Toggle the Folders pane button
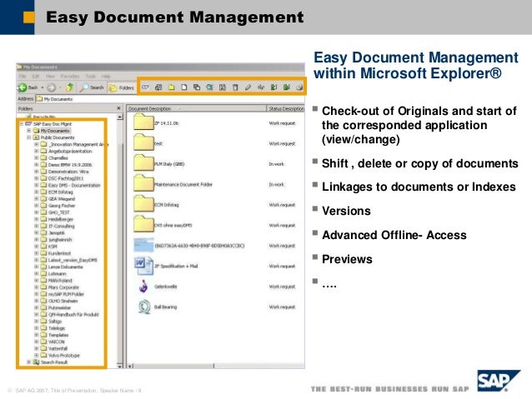Screen dimensions: 532x399 coord(122,87)
